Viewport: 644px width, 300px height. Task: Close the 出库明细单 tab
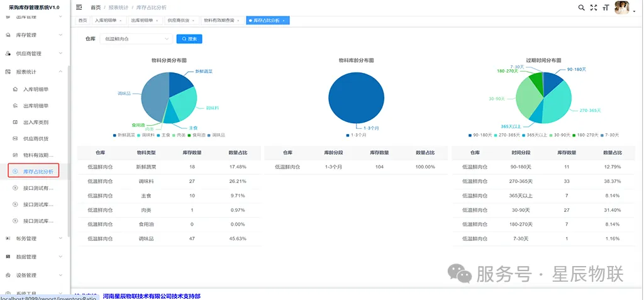(x=157, y=21)
